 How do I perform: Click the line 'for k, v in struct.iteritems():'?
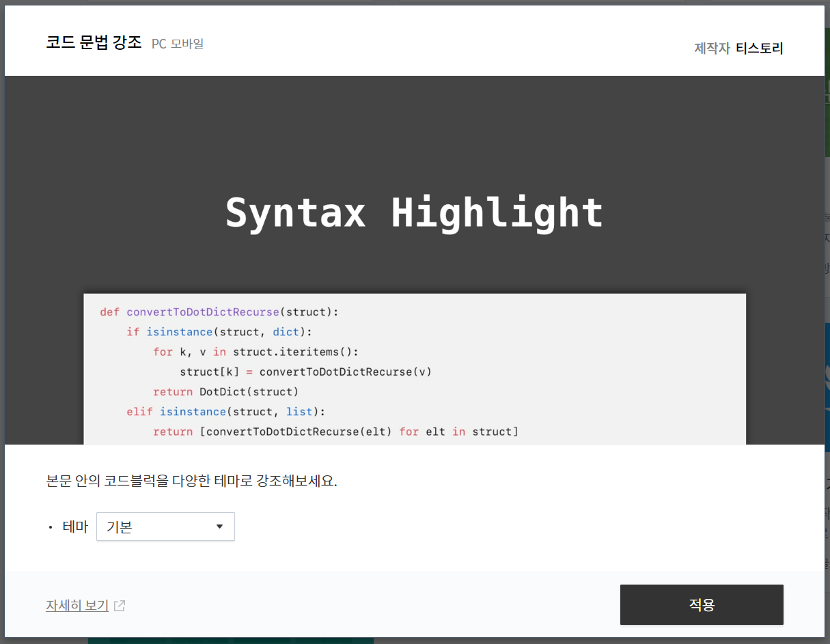click(255, 352)
